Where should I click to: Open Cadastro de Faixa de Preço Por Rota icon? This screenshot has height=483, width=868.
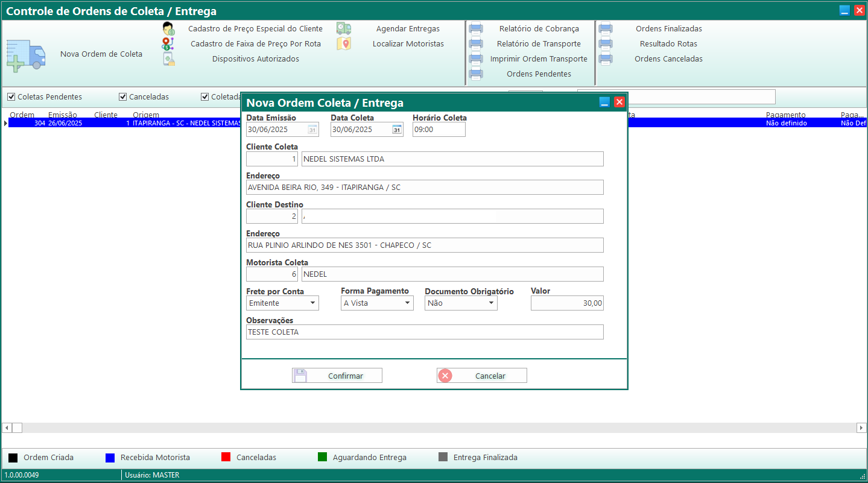(168, 43)
